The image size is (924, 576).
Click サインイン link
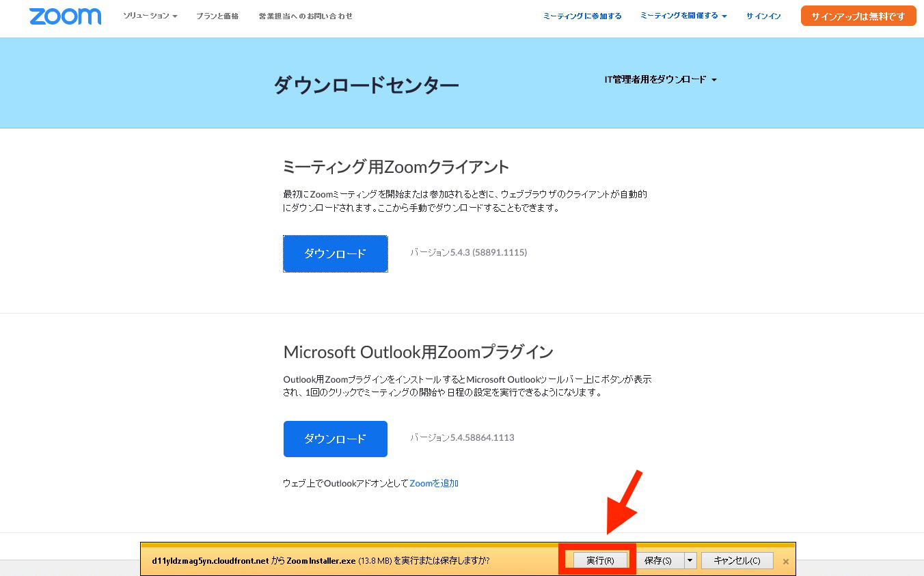click(763, 16)
